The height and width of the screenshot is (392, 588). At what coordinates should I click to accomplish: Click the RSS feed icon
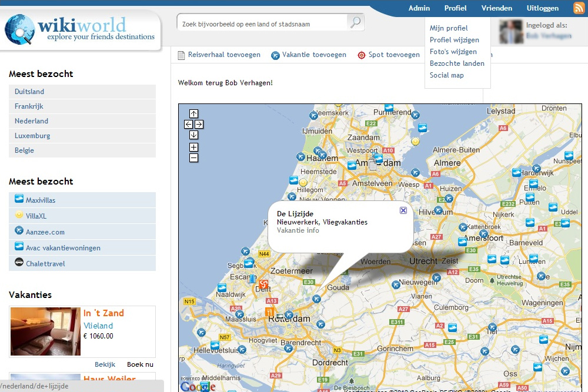tap(579, 8)
